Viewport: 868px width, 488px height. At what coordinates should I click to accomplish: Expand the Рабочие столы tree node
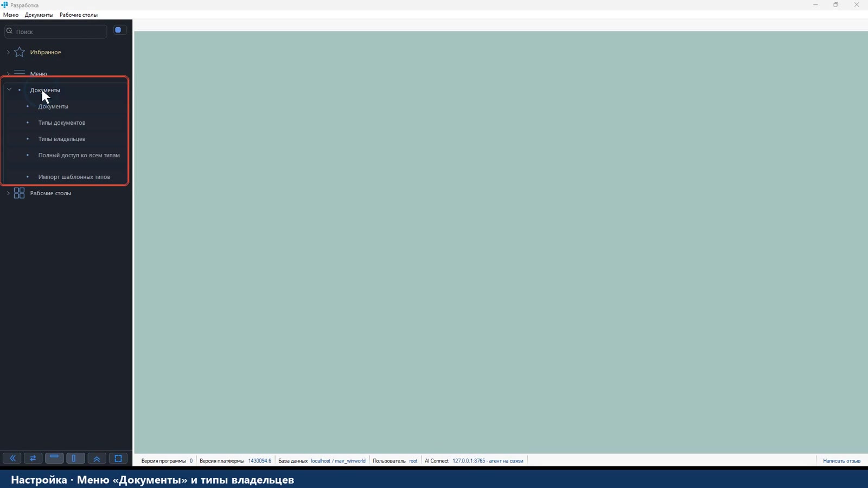(8, 193)
